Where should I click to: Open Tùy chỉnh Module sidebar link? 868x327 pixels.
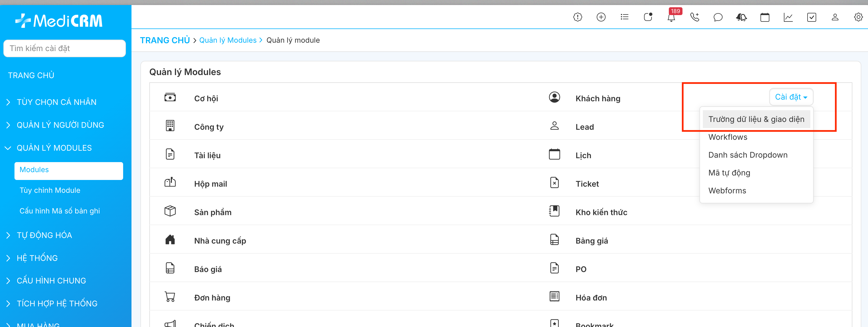click(x=50, y=190)
